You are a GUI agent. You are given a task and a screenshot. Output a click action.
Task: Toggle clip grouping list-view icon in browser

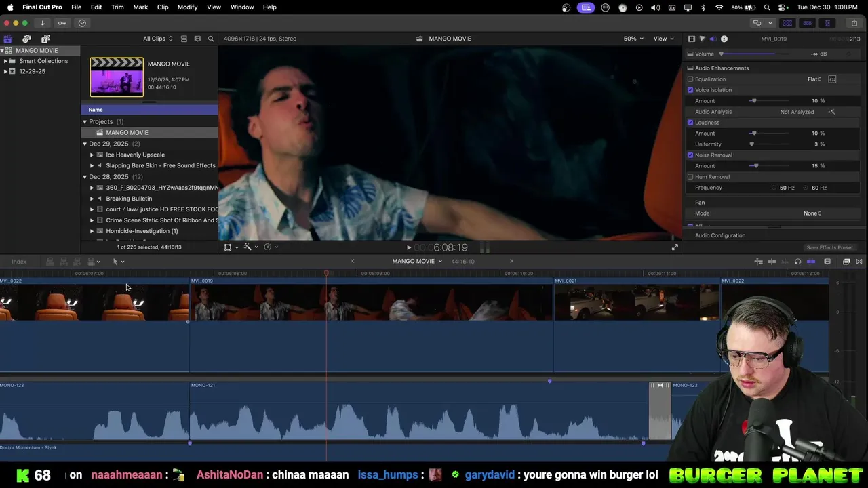click(184, 39)
